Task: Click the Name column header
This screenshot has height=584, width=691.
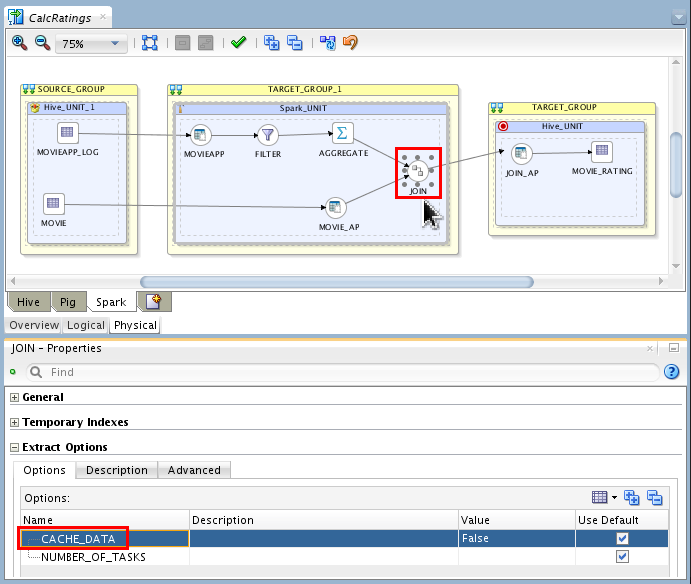Action: [x=105, y=520]
